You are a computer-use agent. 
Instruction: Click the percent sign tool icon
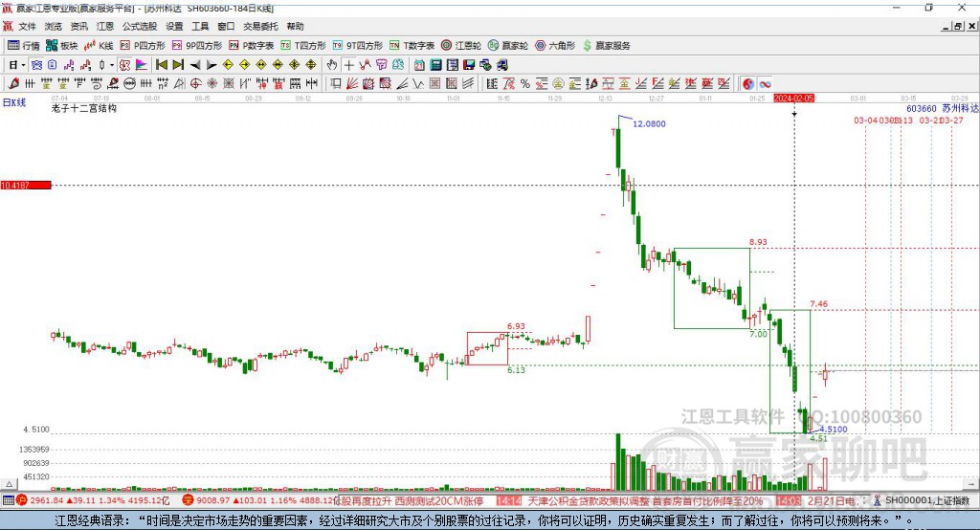coord(525,84)
